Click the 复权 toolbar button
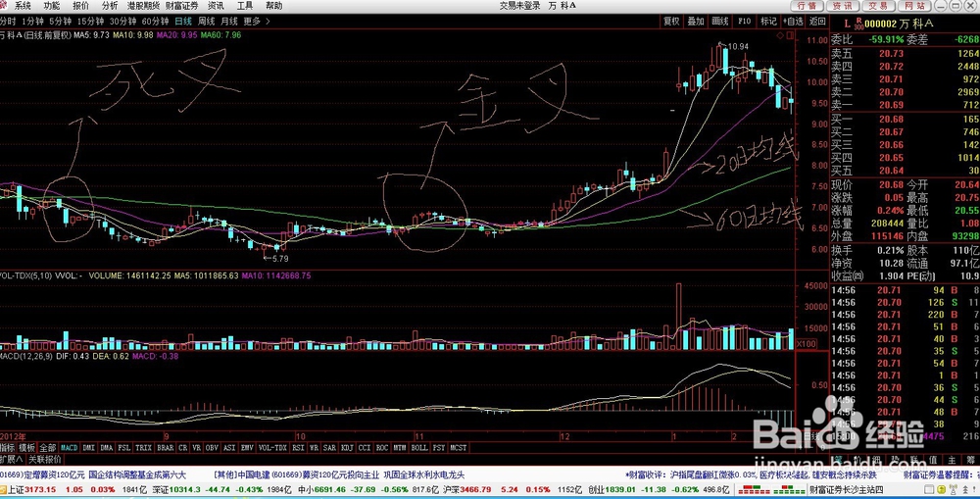The height and width of the screenshot is (499, 980). tap(671, 22)
